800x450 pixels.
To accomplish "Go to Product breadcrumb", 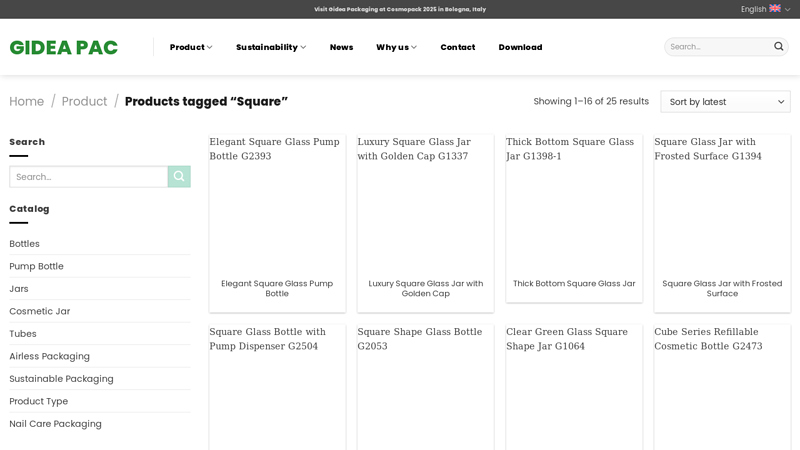I will coord(84,102).
